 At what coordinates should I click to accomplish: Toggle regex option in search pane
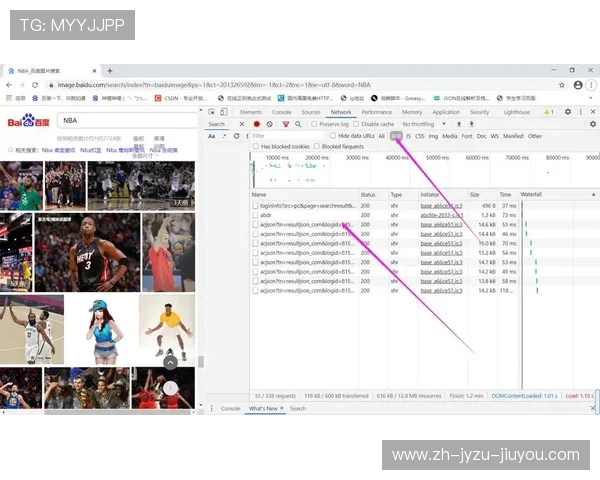(x=224, y=136)
